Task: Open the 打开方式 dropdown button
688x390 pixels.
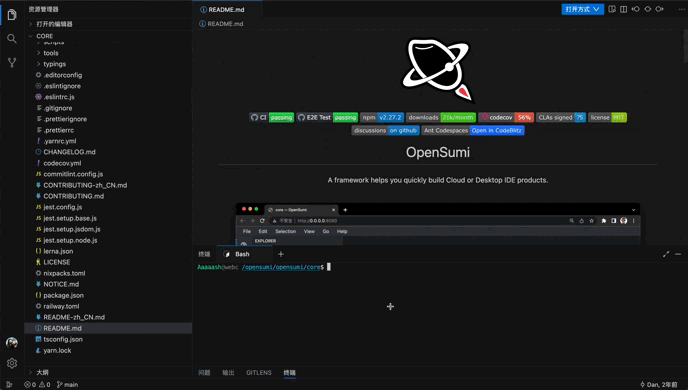Action: (582, 9)
